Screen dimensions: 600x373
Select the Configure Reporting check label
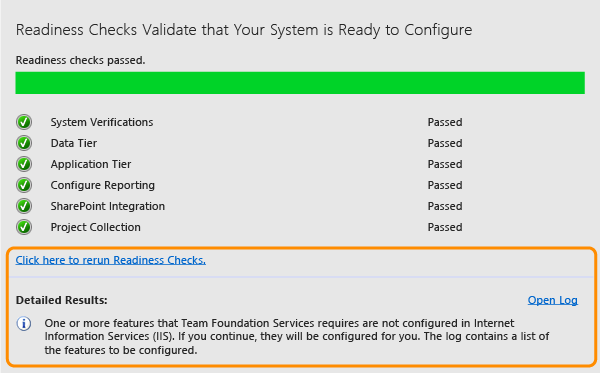(103, 185)
